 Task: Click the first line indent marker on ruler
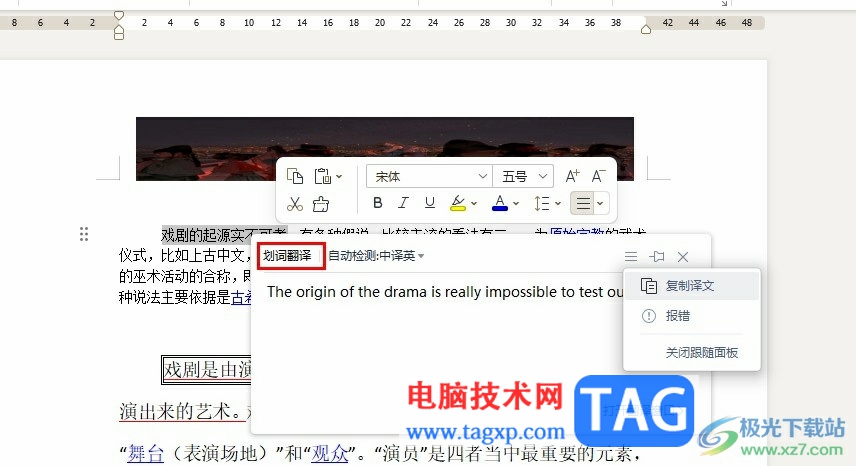[118, 15]
